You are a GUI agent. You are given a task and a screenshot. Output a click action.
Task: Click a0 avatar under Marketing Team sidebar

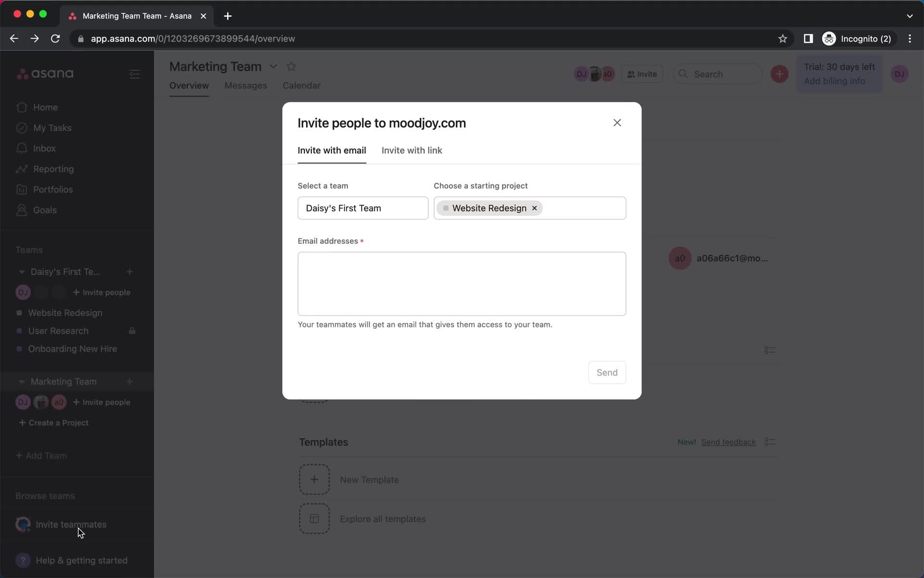tap(59, 402)
